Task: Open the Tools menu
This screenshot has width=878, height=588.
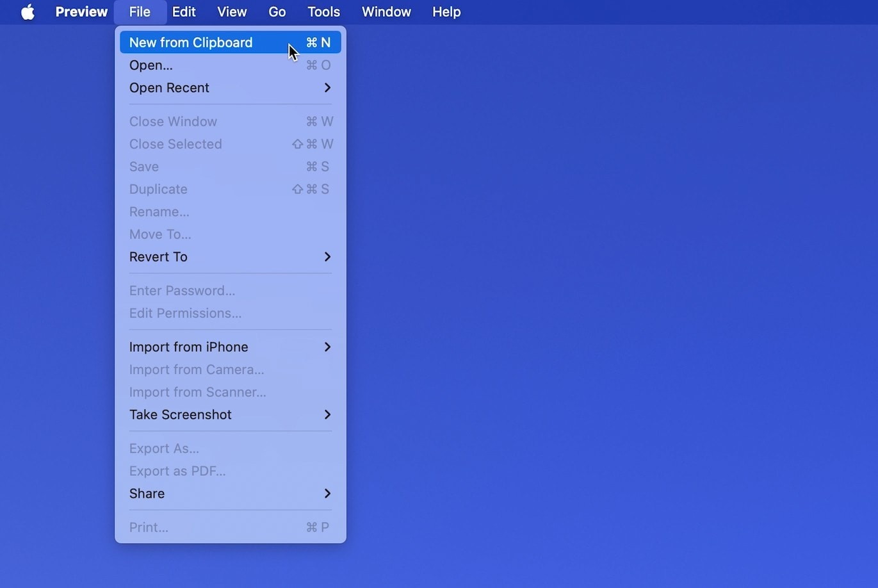Action: 323,12
